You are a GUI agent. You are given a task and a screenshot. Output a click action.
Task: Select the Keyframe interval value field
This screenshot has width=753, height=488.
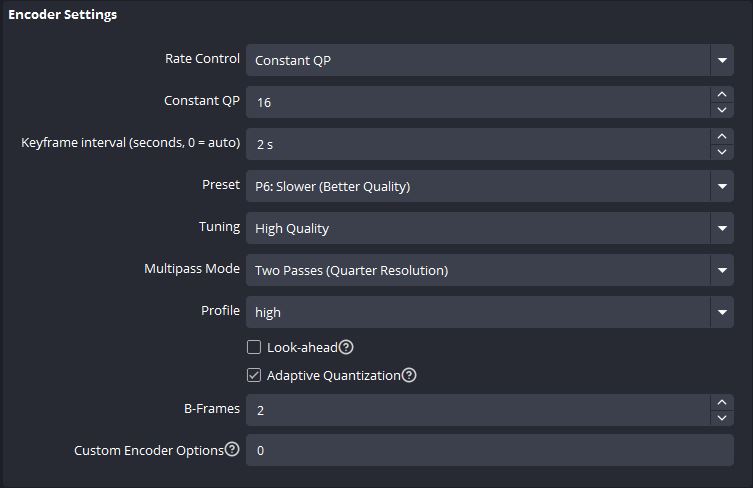(x=478, y=144)
